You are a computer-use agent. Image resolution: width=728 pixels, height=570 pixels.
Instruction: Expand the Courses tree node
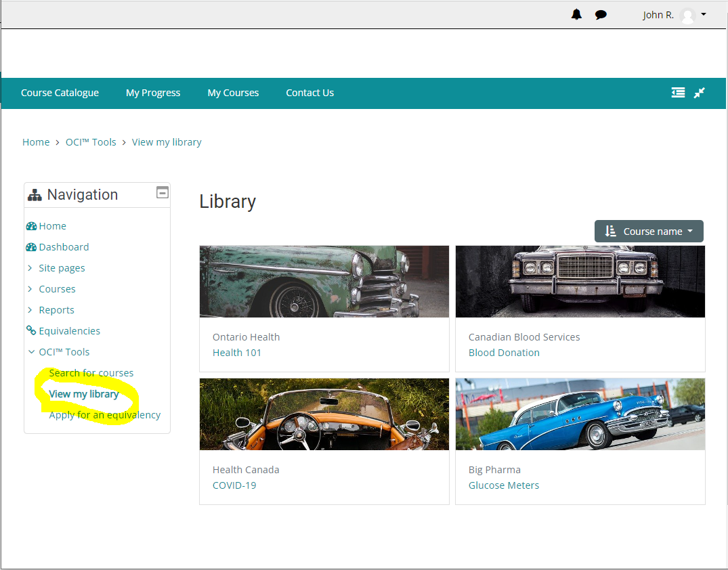[30, 289]
